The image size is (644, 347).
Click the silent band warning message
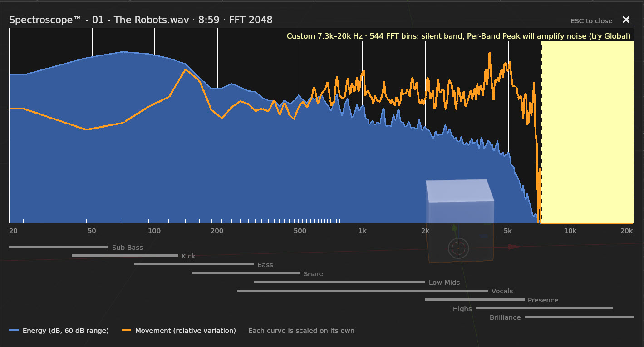(459, 36)
